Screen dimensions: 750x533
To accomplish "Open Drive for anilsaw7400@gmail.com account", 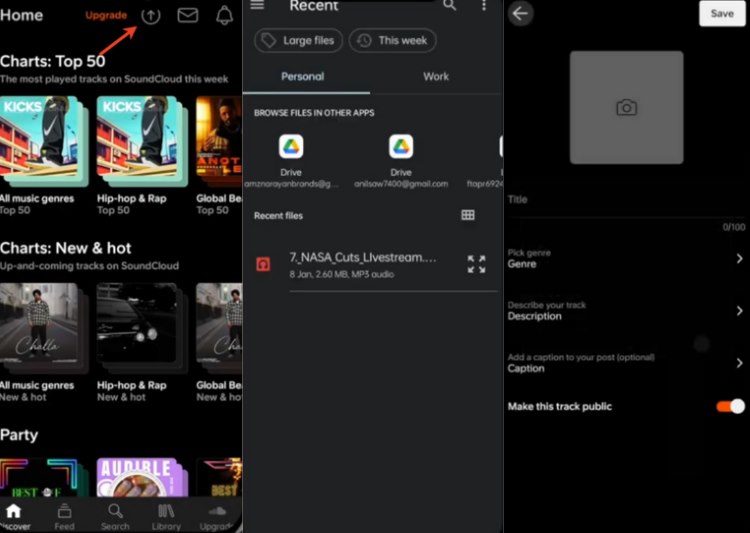I will tap(401, 161).
